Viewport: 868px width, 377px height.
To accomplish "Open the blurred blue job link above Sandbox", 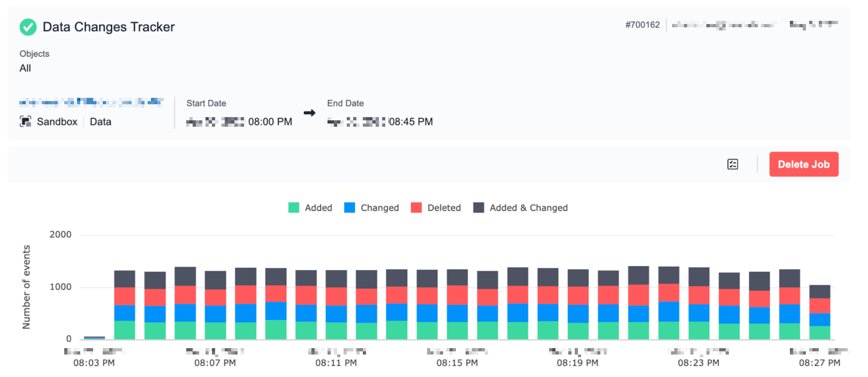I will [x=91, y=102].
